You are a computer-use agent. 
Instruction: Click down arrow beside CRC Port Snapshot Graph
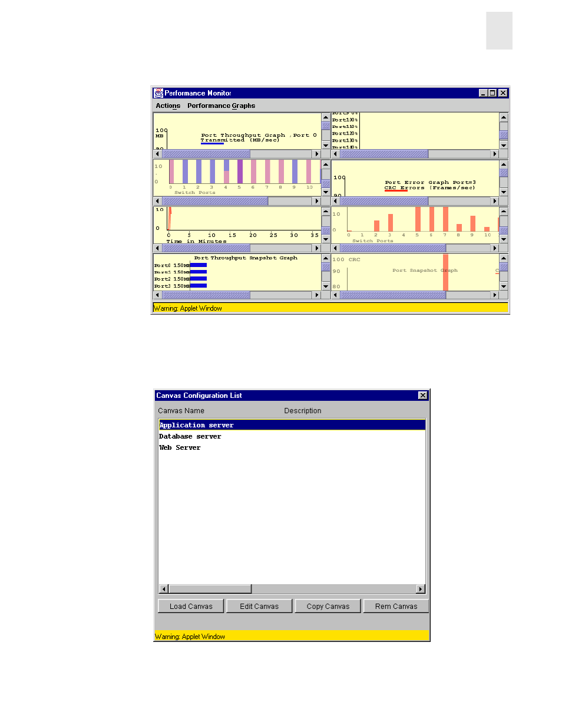click(x=504, y=286)
